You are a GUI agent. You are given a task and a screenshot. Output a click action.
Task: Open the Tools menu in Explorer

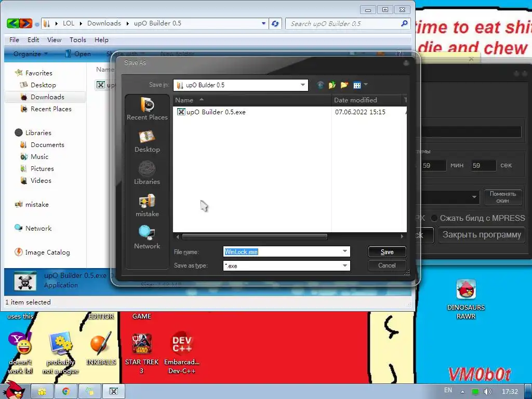click(x=78, y=39)
